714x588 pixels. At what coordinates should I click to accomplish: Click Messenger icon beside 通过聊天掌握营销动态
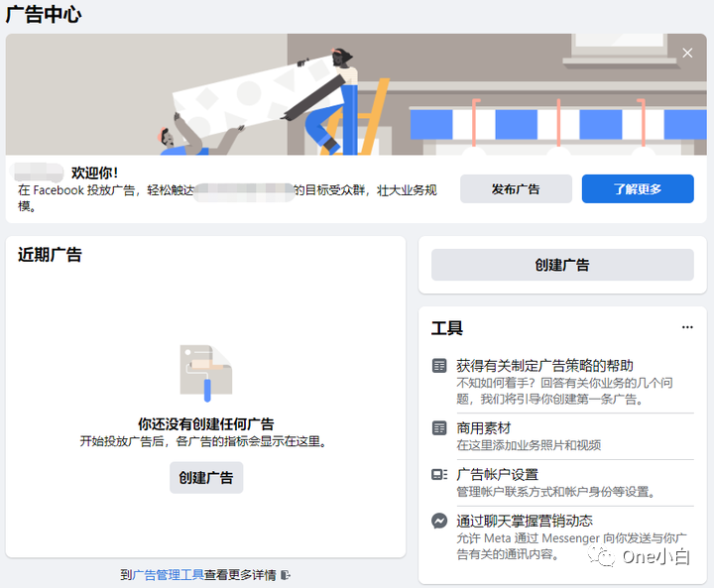tap(439, 521)
